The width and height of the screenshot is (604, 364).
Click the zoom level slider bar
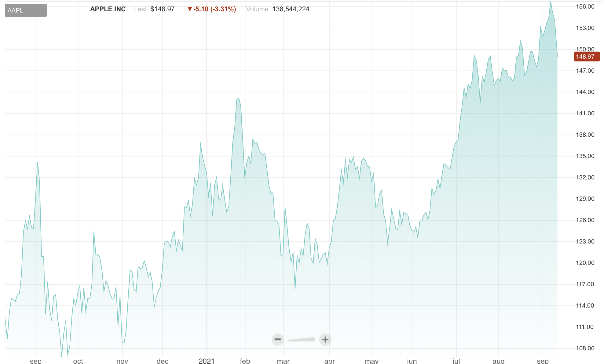(x=301, y=340)
